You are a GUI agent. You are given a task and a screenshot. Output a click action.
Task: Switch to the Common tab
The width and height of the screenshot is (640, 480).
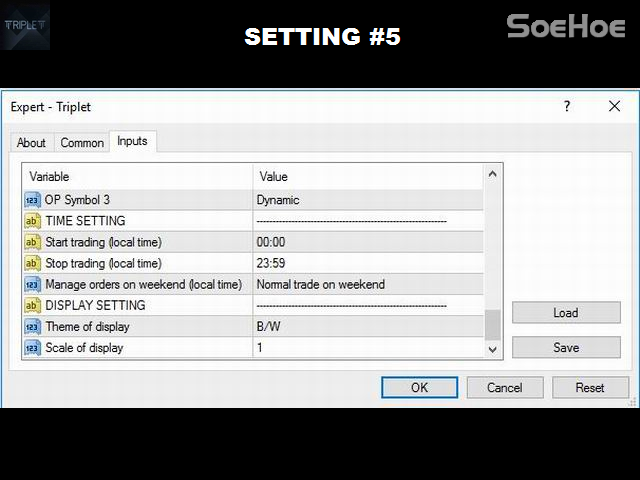(82, 143)
